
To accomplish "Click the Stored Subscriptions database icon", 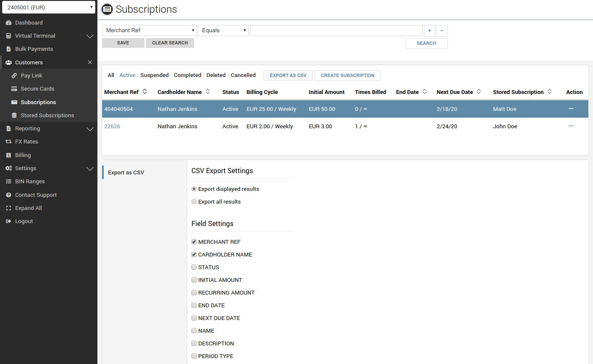I will 14,115.
